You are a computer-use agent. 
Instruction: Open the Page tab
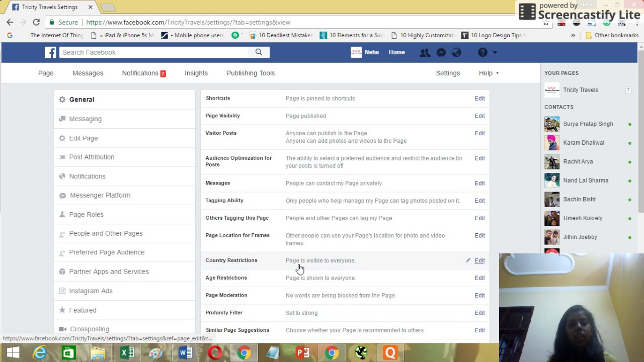point(46,73)
